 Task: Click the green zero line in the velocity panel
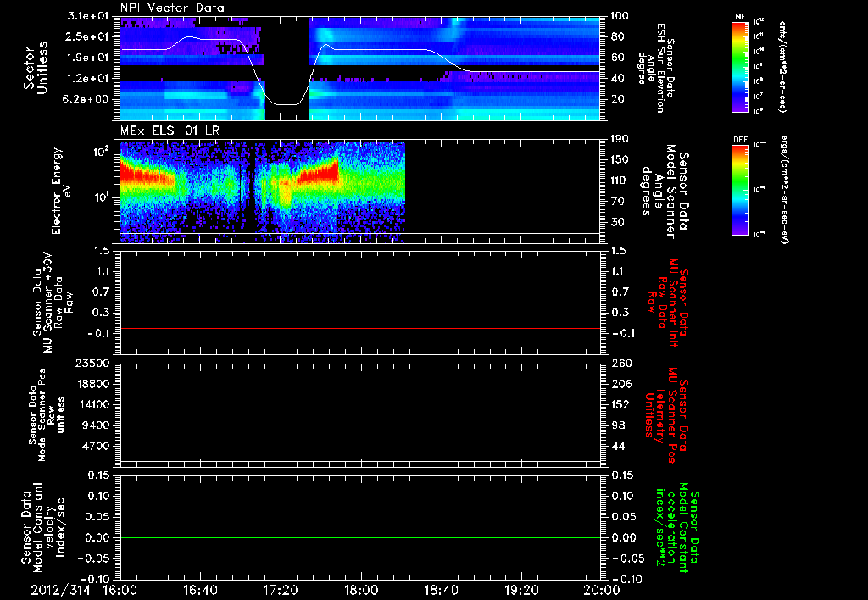[359, 537]
